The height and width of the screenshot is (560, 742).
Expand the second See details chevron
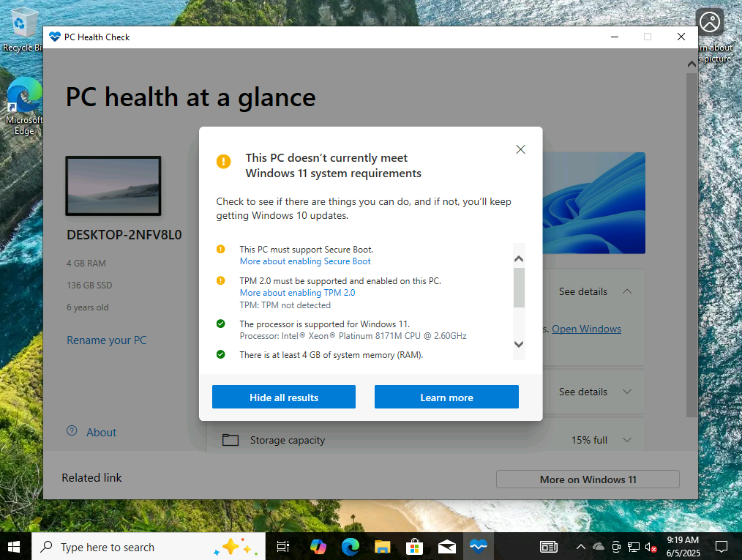click(627, 392)
